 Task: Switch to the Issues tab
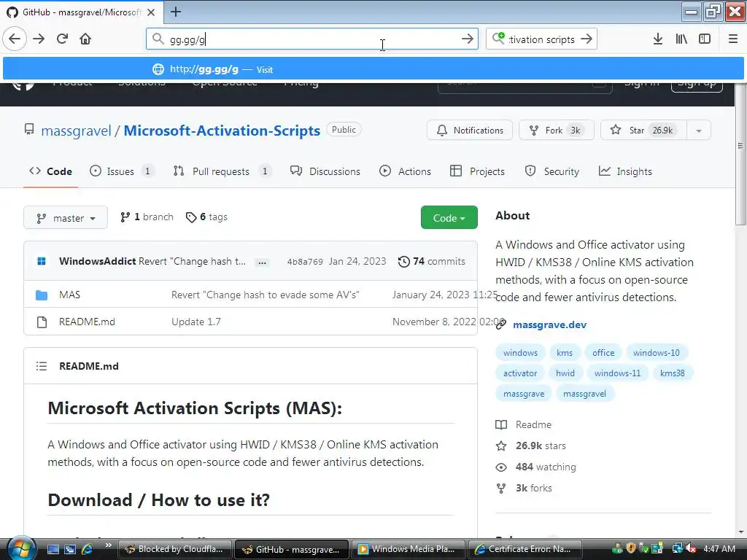point(122,171)
